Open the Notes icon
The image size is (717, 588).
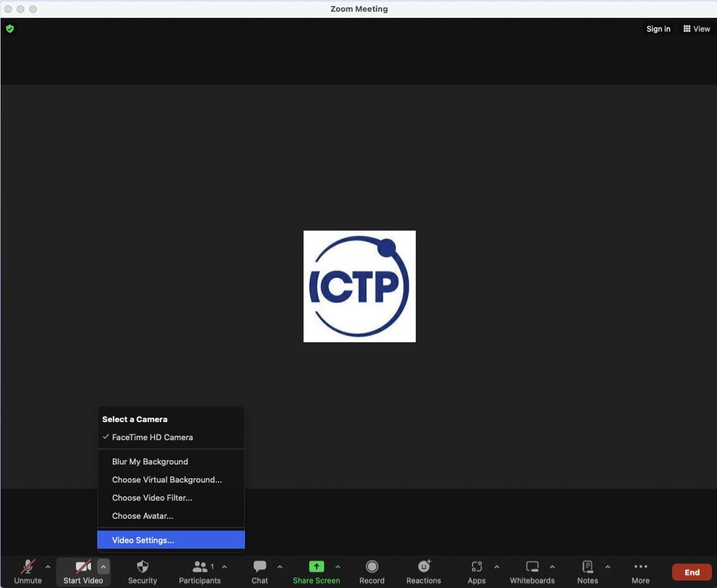coord(587,567)
